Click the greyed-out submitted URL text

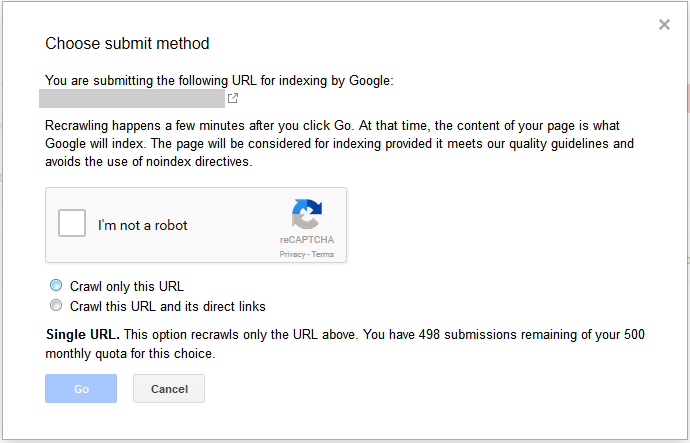click(131, 98)
